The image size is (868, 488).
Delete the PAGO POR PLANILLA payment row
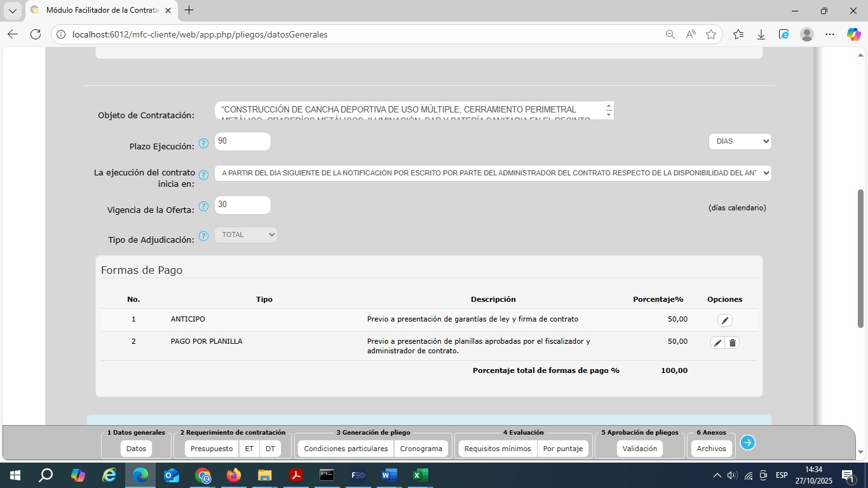click(x=732, y=343)
